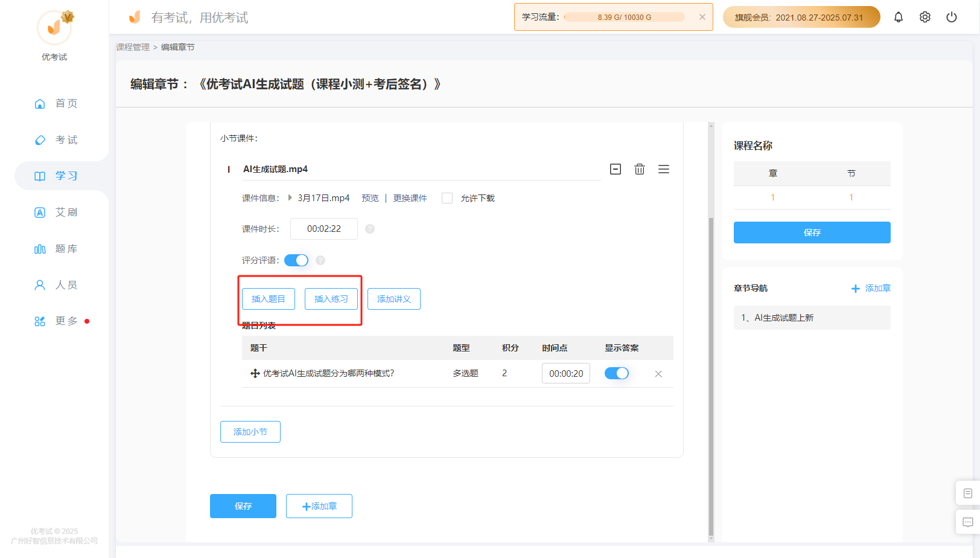Click the 00:00:20 time point field
Image resolution: width=980 pixels, height=558 pixels.
566,374
